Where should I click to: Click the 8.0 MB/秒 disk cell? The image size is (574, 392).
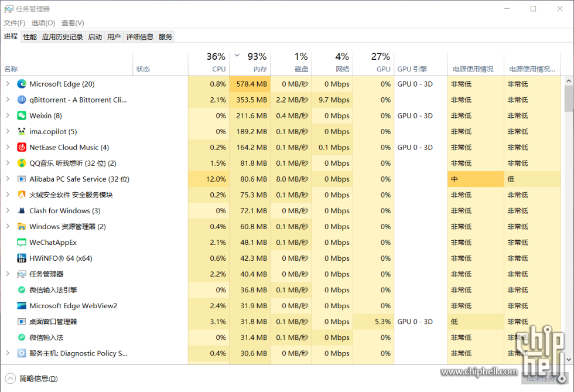pyautogui.click(x=291, y=179)
